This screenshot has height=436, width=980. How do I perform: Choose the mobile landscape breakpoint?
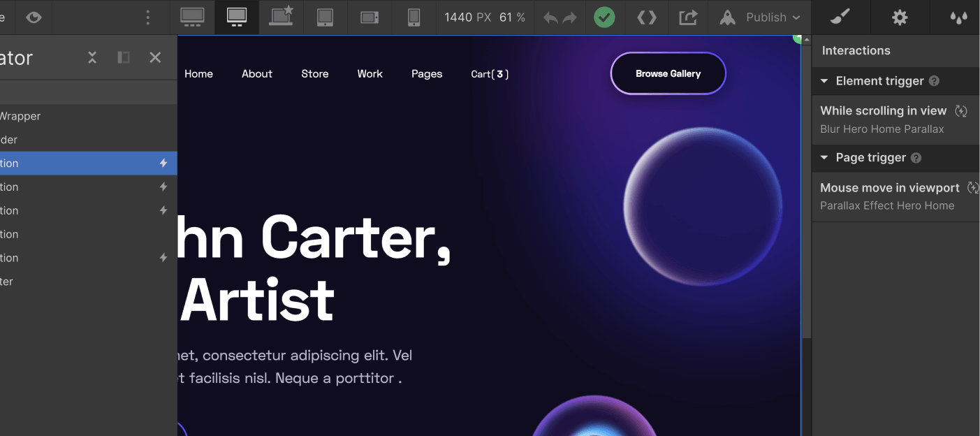tap(370, 17)
